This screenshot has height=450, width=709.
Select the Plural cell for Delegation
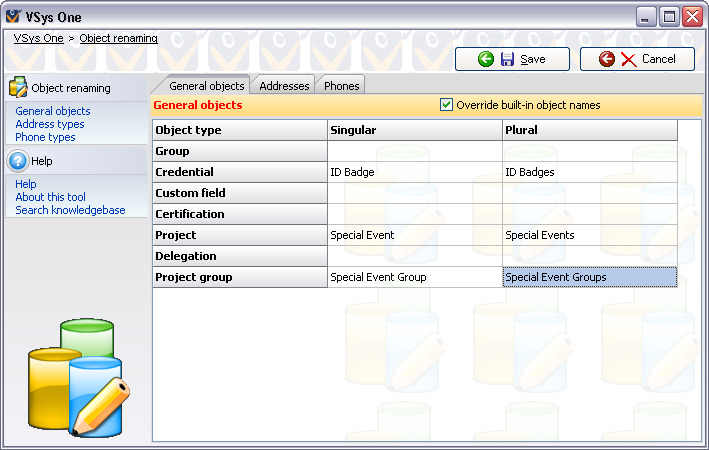click(x=590, y=256)
